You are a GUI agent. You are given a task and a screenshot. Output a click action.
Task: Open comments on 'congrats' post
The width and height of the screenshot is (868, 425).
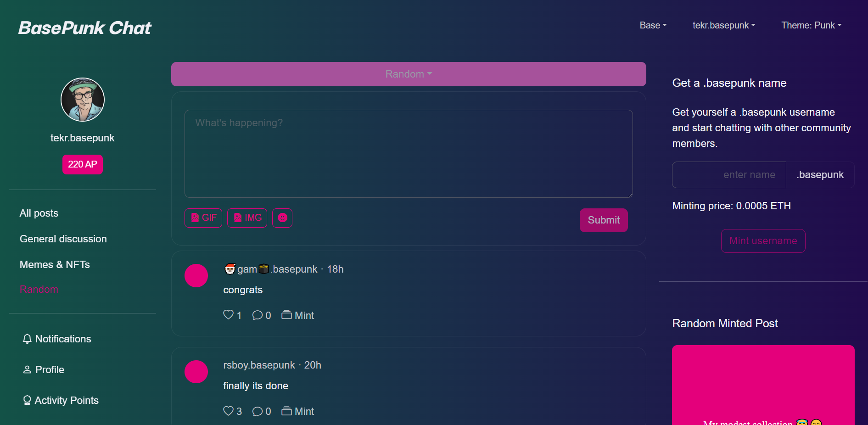click(262, 315)
